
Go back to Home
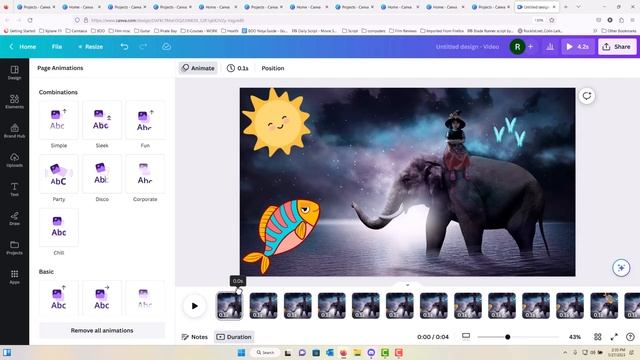(23, 47)
